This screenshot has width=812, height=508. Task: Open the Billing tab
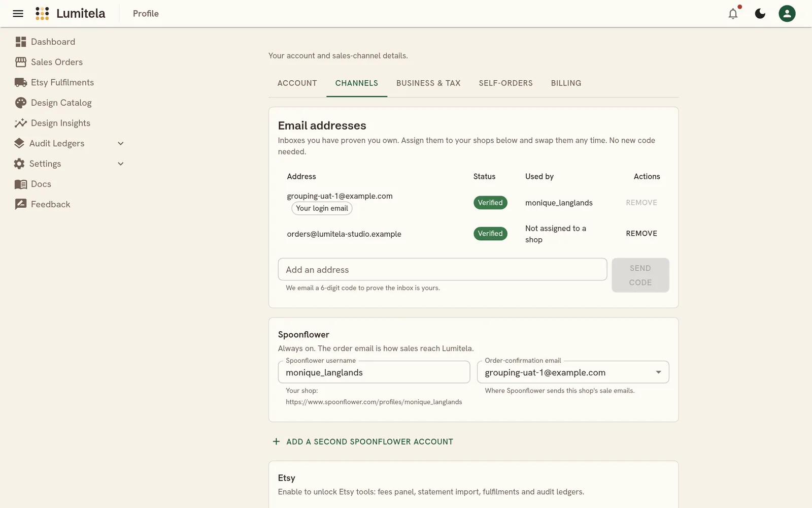click(566, 83)
